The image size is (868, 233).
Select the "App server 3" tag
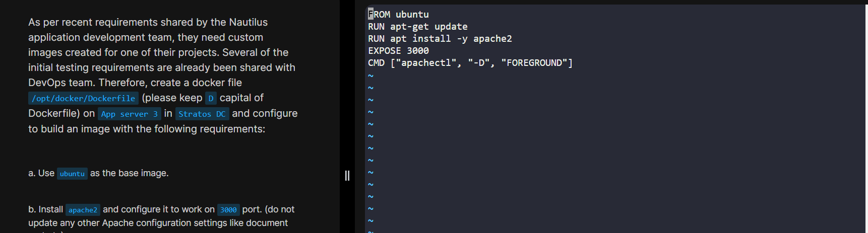tap(129, 114)
